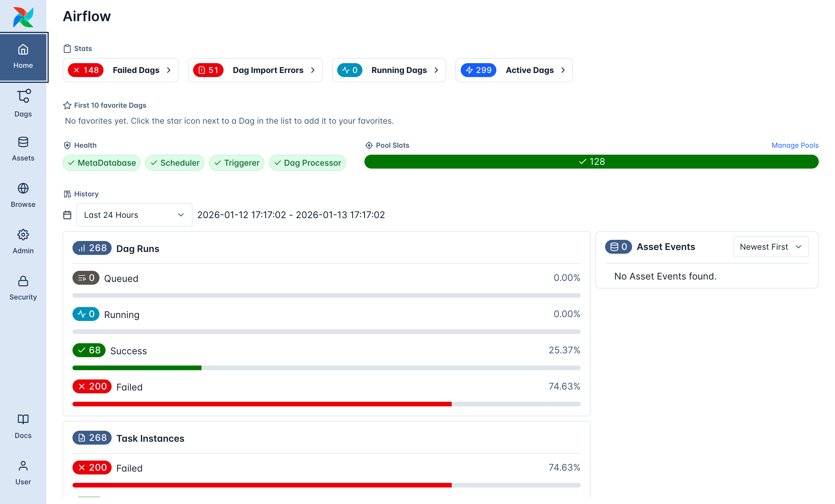Click the red Task Instances Failed bar
The height and width of the screenshot is (504, 835).
pos(262,485)
